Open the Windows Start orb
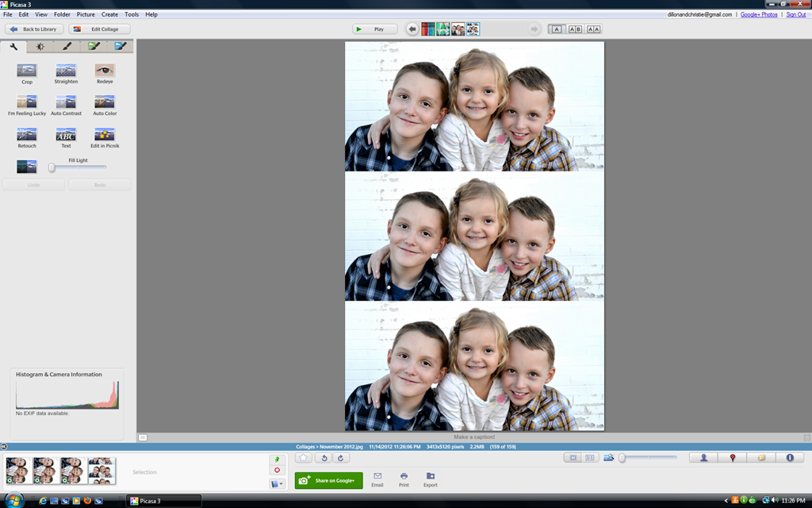Image resolution: width=812 pixels, height=508 pixels. coord(14,501)
